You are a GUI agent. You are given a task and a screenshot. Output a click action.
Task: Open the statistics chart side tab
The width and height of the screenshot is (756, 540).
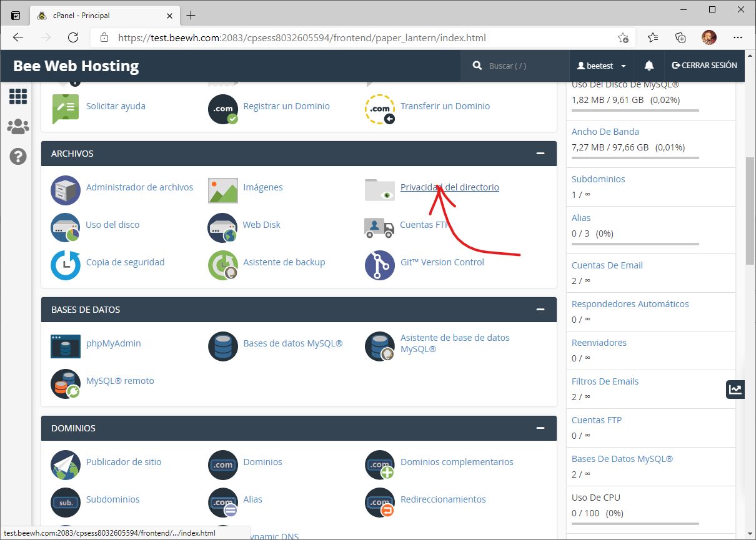735,390
